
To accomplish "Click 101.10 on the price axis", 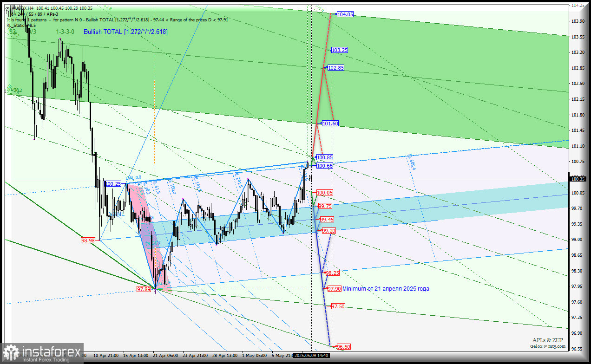I will click(x=578, y=146).
